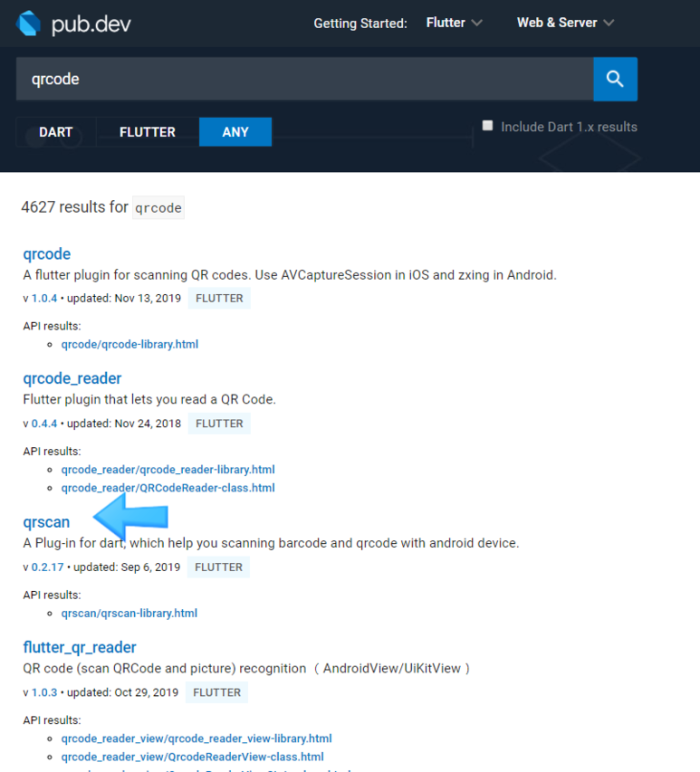Image resolution: width=700 pixels, height=772 pixels.
Task: Click the blue search magnifier button
Action: click(x=615, y=80)
